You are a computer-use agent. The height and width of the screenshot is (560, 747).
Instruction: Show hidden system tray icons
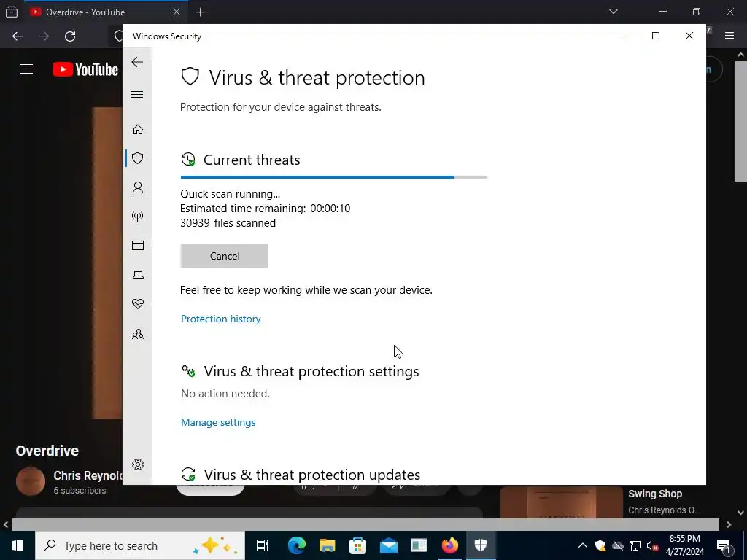tap(583, 545)
